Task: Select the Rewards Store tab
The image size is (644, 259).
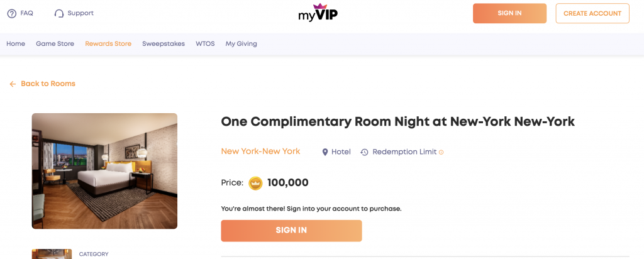Action: coord(108,44)
